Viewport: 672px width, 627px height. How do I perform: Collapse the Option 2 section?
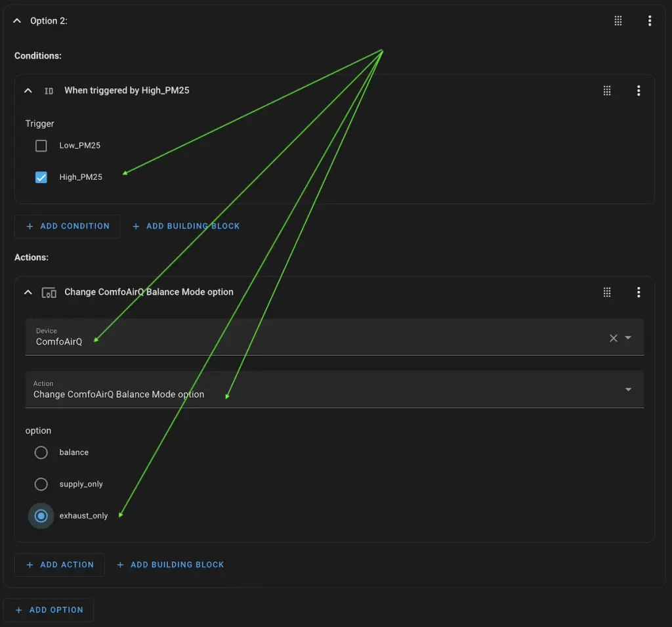[x=17, y=21]
